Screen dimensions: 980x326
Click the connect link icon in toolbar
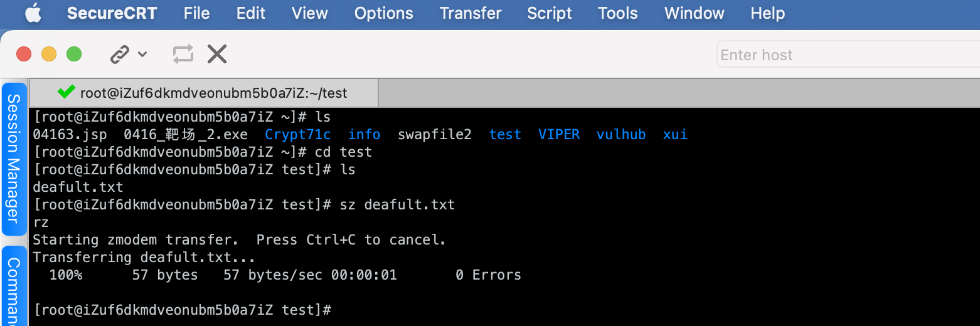(119, 55)
